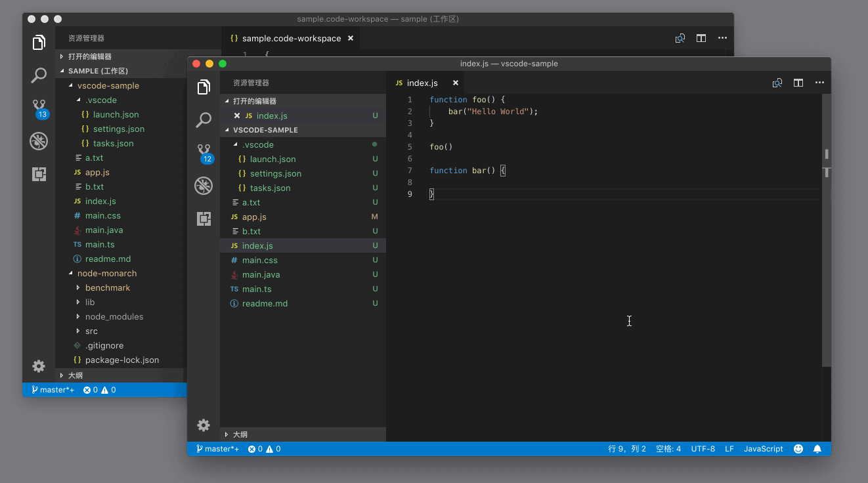Select the Search icon in the activity bar
The width and height of the screenshot is (868, 483).
coord(204,119)
